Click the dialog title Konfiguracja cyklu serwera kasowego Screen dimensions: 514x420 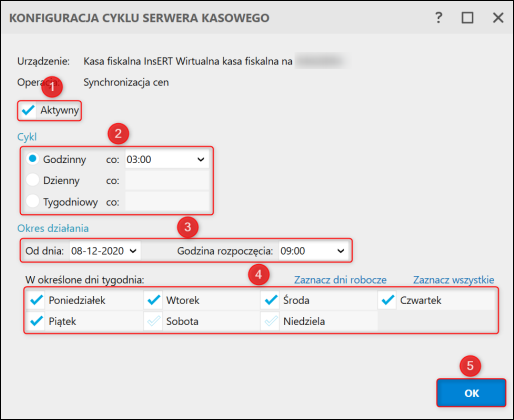(x=139, y=18)
